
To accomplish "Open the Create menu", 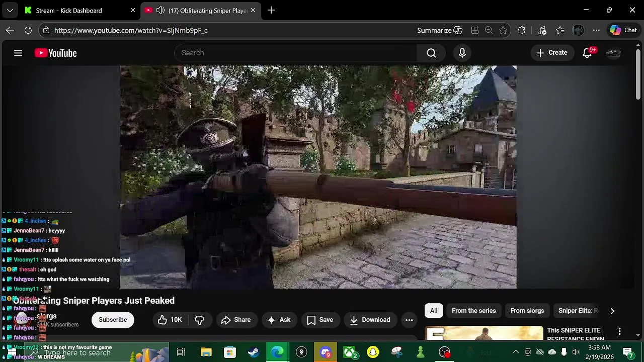I will click(x=552, y=53).
